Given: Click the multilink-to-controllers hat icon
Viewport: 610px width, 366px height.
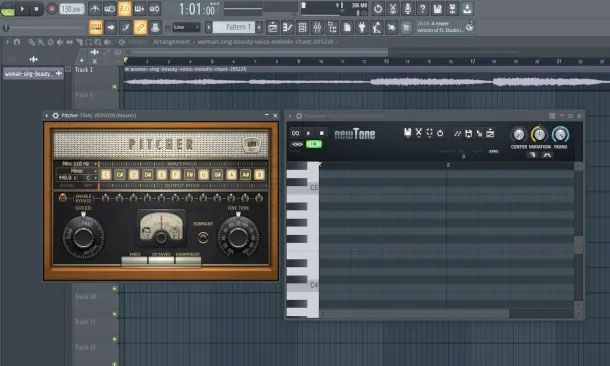Looking at the screenshot, I should [x=155, y=27].
